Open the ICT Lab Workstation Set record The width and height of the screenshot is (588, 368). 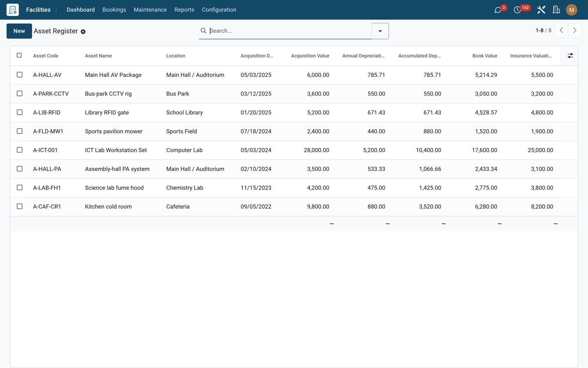point(116,150)
